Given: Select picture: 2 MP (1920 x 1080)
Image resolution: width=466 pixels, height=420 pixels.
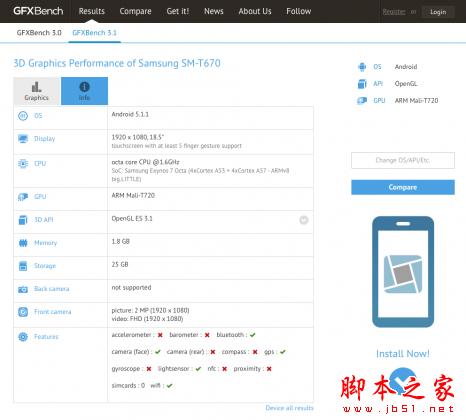Looking at the screenshot, I should coord(150,310).
